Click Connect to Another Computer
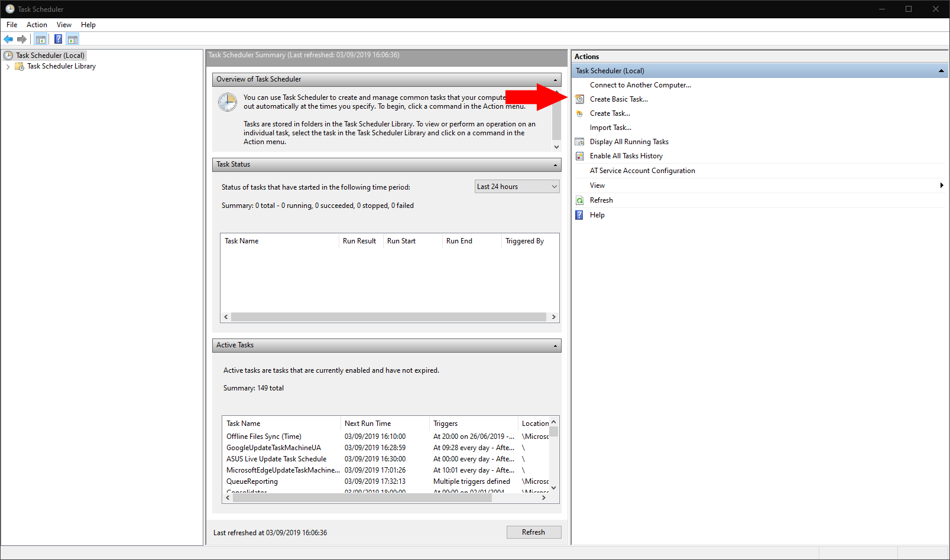The image size is (950, 560). (x=640, y=84)
